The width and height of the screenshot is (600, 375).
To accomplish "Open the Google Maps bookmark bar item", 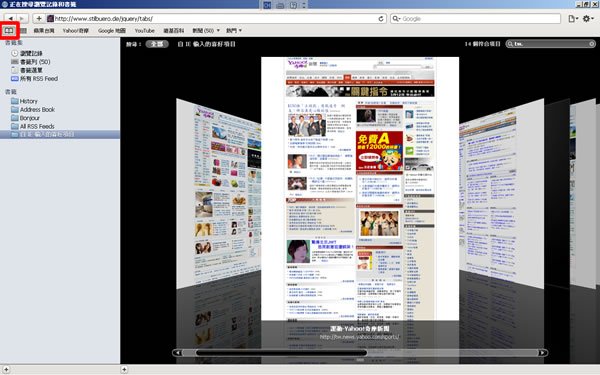I will (x=112, y=31).
